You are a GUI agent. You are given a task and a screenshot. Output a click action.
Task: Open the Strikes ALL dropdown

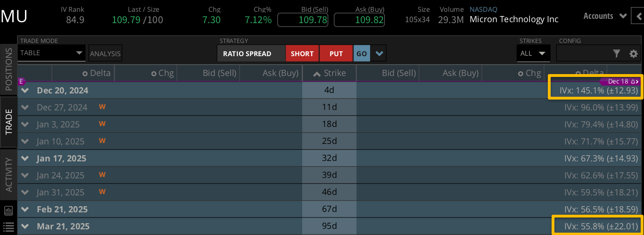[x=533, y=53]
